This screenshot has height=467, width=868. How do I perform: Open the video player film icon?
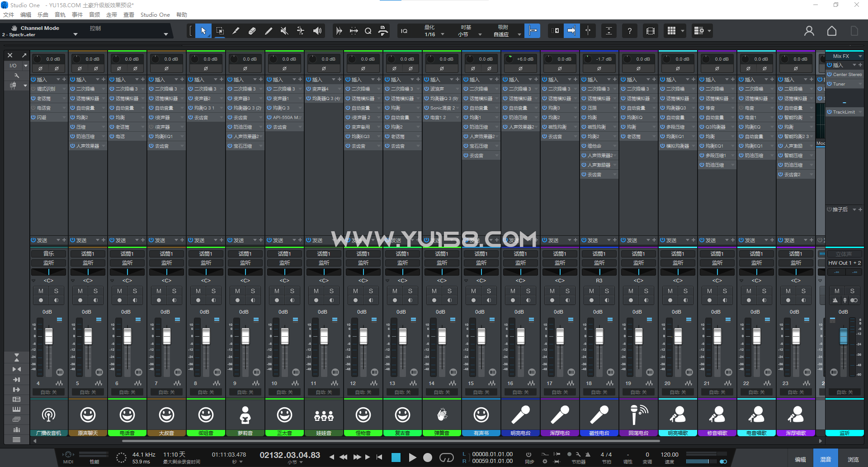[x=650, y=31]
